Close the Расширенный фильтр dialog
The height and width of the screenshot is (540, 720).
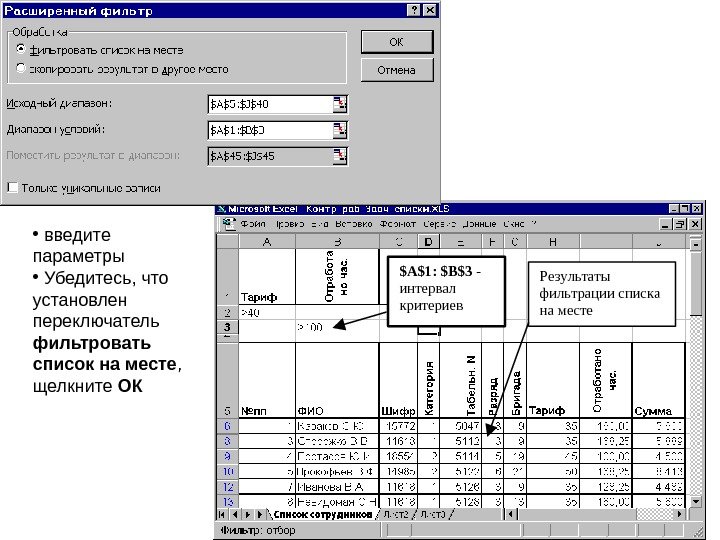(x=430, y=11)
